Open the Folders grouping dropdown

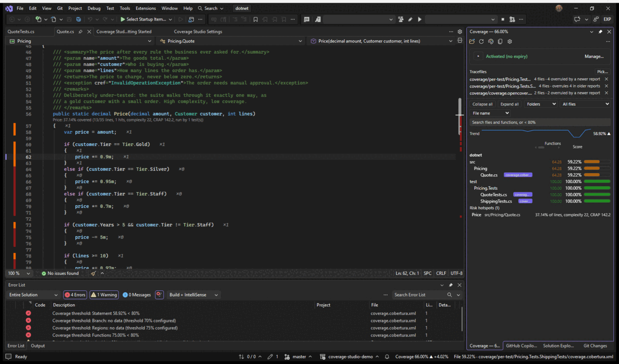pyautogui.click(x=541, y=104)
